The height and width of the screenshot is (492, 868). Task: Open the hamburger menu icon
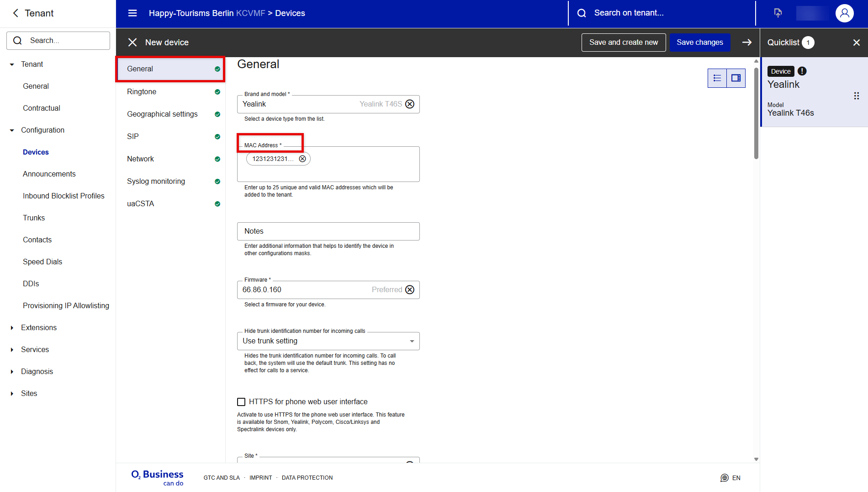click(x=132, y=13)
